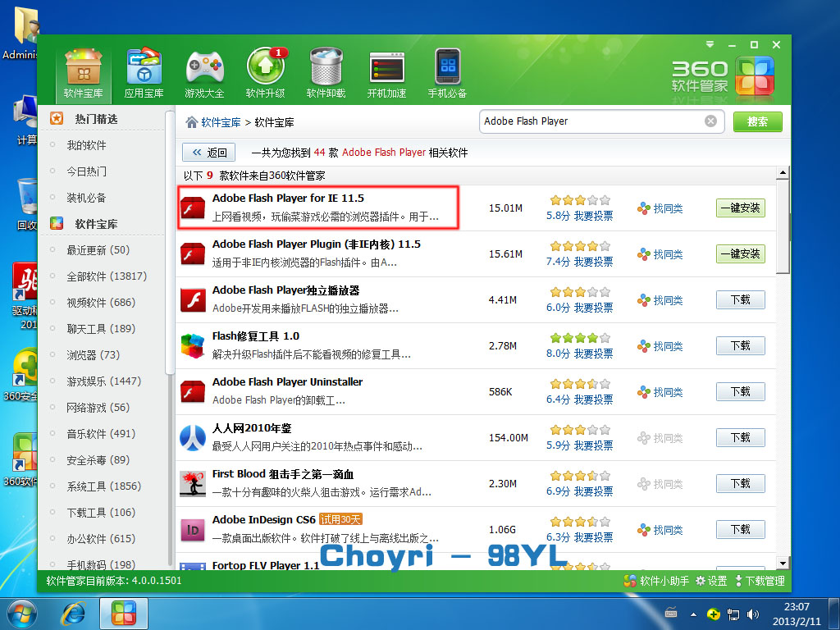Open the 软件升级 update icon
Image resolution: width=840 pixels, height=630 pixels.
tap(265, 67)
